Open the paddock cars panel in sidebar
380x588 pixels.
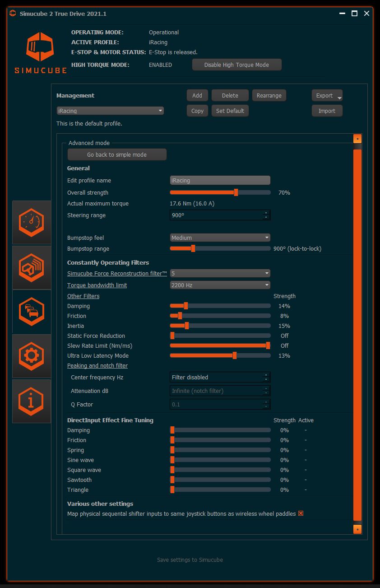click(31, 312)
